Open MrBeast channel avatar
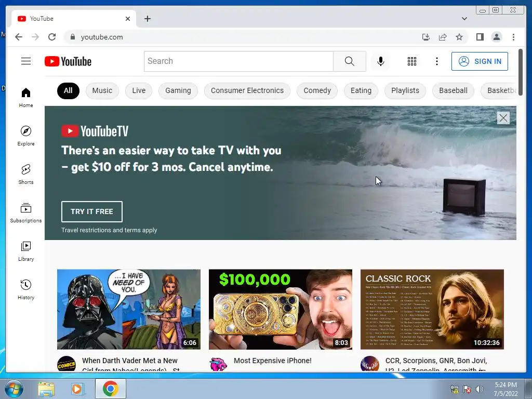532x399 pixels. (218, 364)
